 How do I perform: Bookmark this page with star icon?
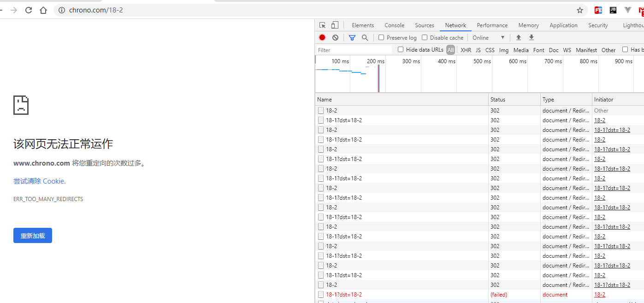[x=580, y=10]
